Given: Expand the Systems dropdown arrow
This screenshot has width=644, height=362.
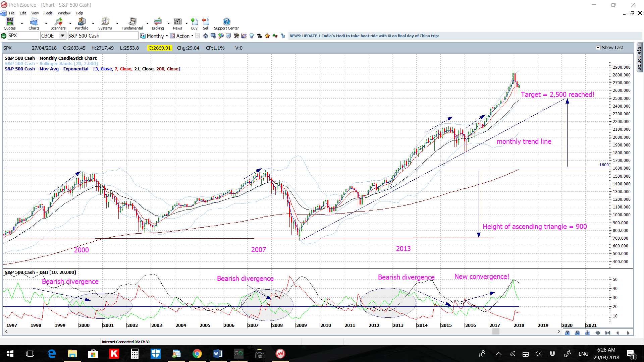Looking at the screenshot, I should (117, 24).
